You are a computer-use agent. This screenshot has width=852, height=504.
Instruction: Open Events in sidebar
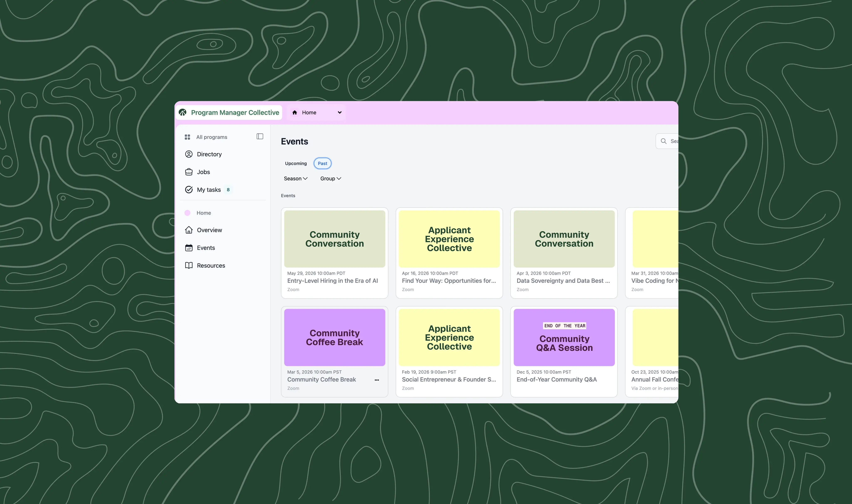[x=206, y=248]
